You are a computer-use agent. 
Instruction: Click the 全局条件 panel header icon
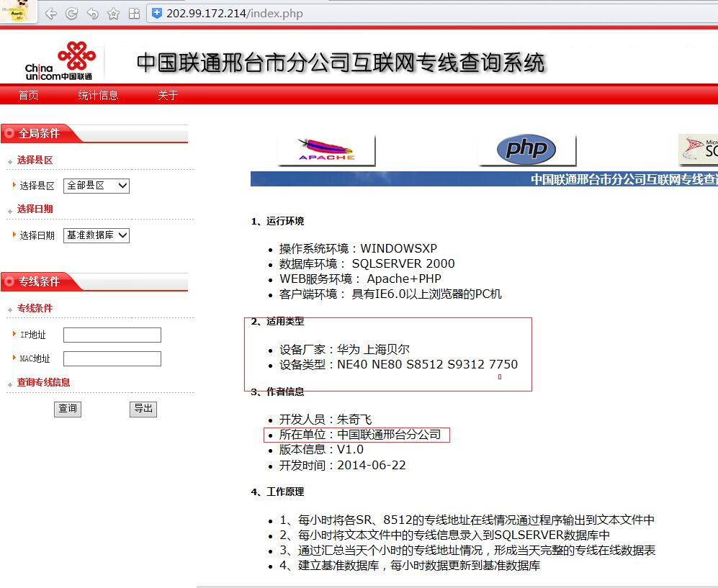point(9,133)
